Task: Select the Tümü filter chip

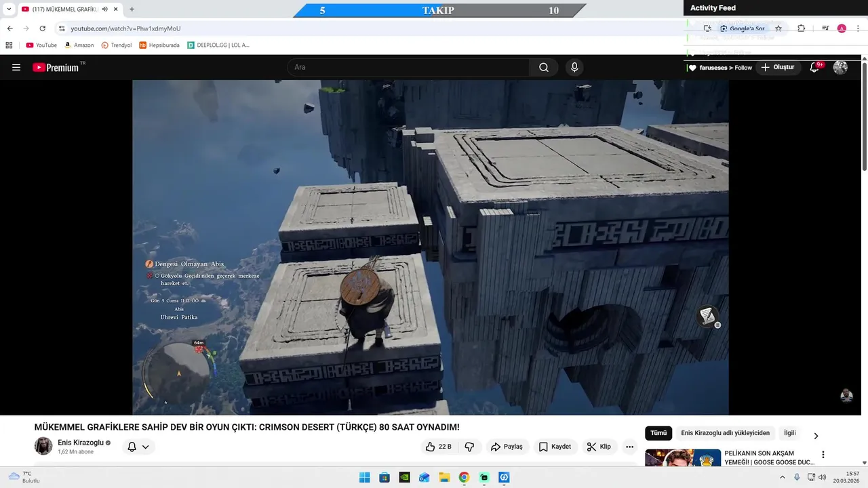Action: click(658, 433)
